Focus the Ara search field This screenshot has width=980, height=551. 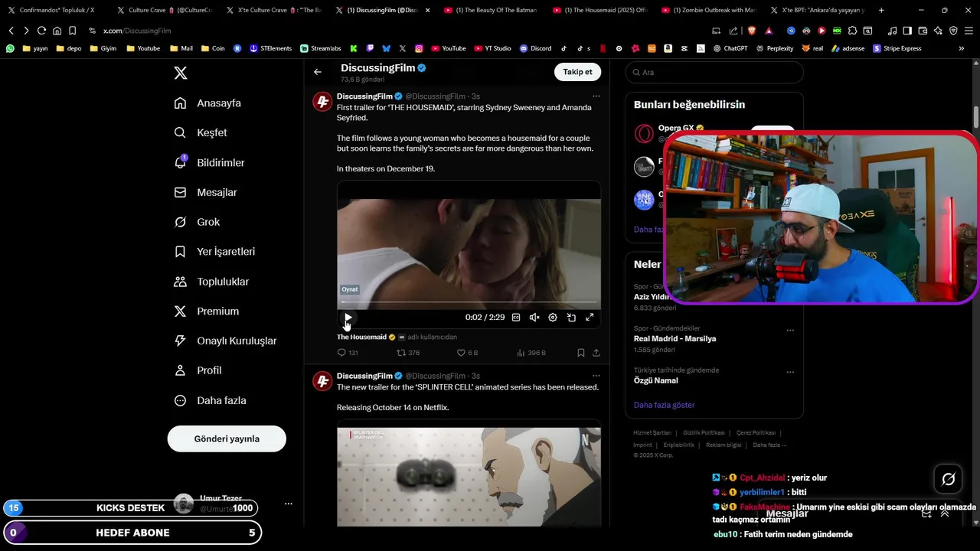(x=714, y=72)
